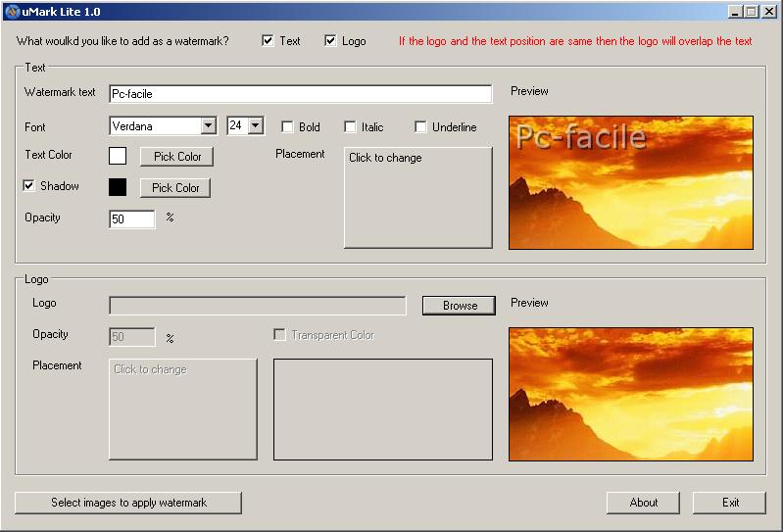Toggle the Logo watermark checkbox
This screenshot has width=783, height=532.
330,41
